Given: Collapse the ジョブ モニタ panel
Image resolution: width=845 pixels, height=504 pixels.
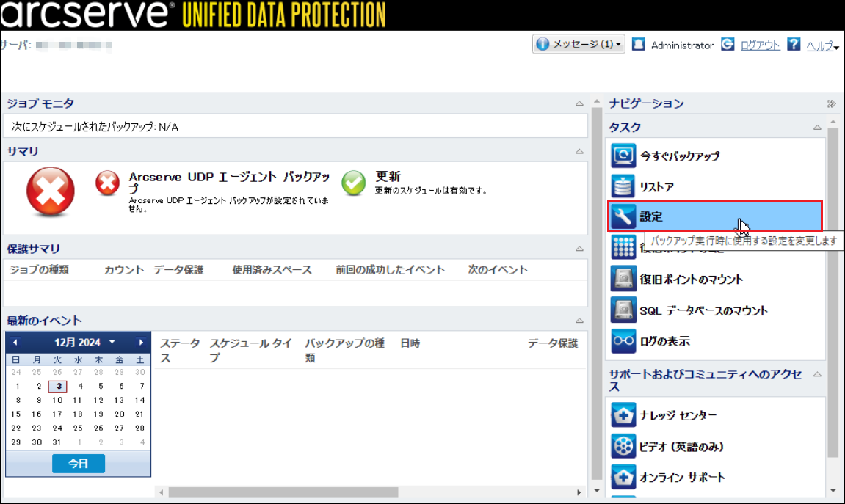Looking at the screenshot, I should (x=579, y=103).
